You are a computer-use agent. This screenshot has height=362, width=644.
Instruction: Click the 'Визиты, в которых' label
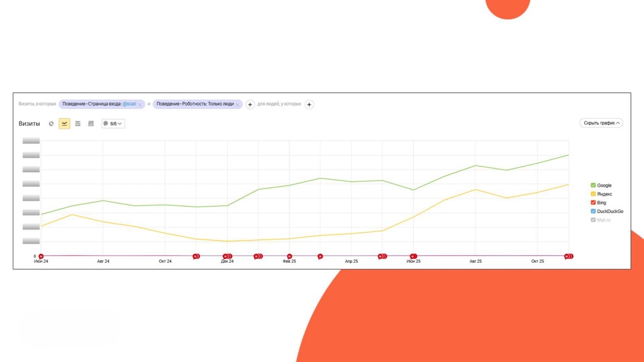click(37, 104)
